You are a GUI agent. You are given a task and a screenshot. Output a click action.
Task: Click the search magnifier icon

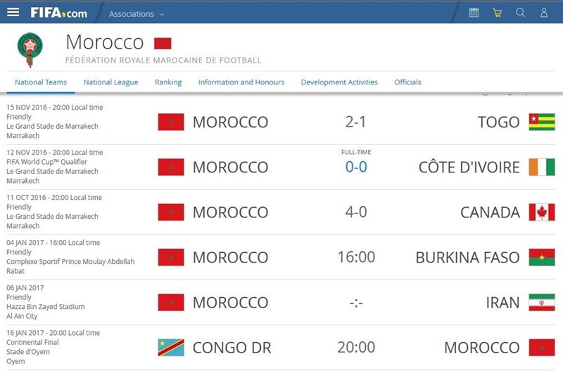(521, 13)
